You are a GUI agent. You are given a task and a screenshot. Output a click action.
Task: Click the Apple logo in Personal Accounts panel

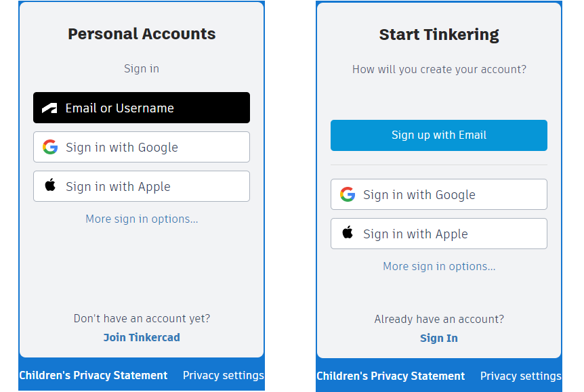click(50, 186)
